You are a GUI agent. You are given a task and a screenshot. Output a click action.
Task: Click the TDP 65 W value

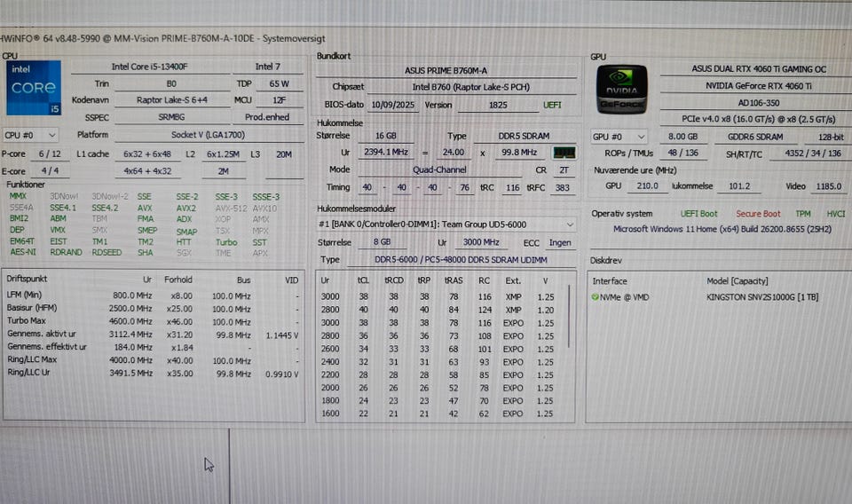(x=279, y=83)
